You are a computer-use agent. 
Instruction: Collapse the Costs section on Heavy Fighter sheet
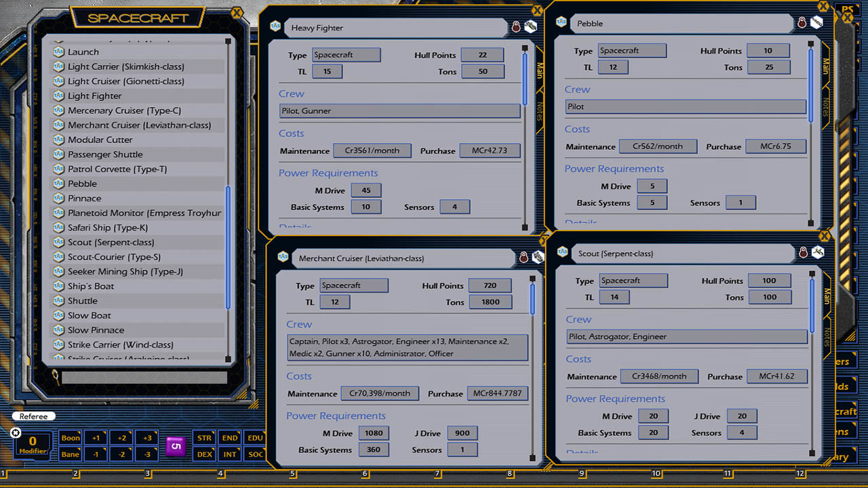(x=291, y=134)
